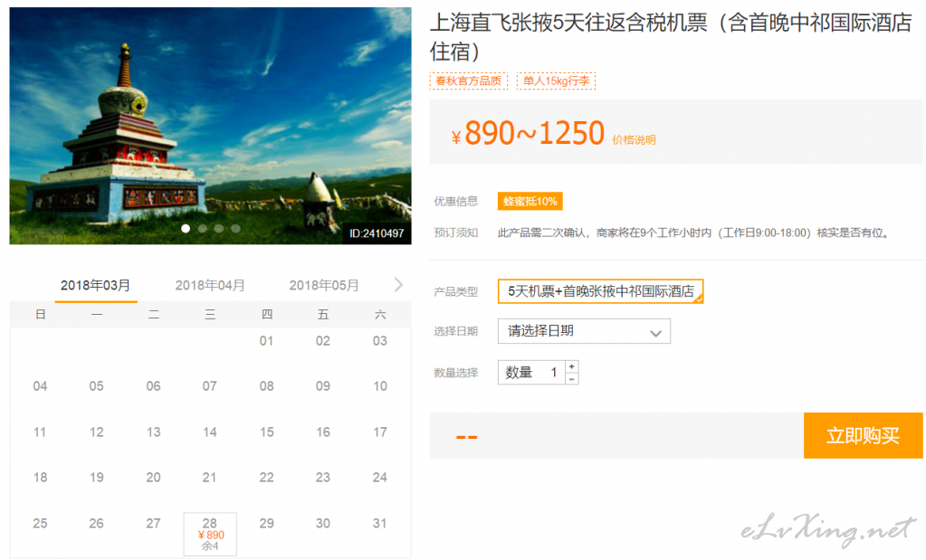Click calendar date 10
The height and width of the screenshot is (560, 926).
pos(380,386)
